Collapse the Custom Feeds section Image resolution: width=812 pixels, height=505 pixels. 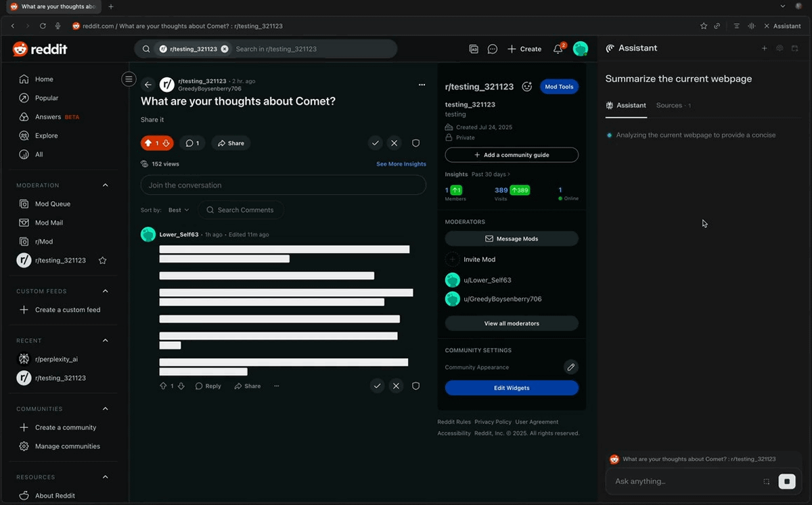[x=105, y=291]
